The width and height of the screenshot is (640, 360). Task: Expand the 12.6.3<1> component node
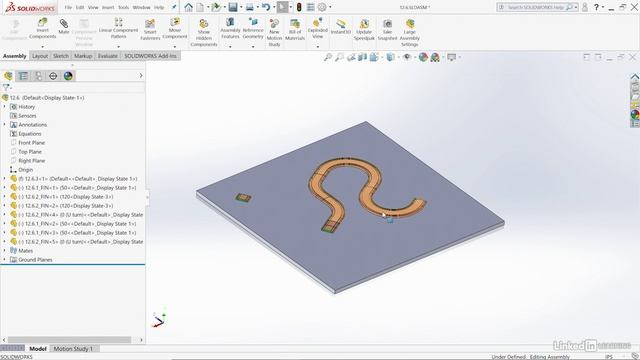pos(4,179)
